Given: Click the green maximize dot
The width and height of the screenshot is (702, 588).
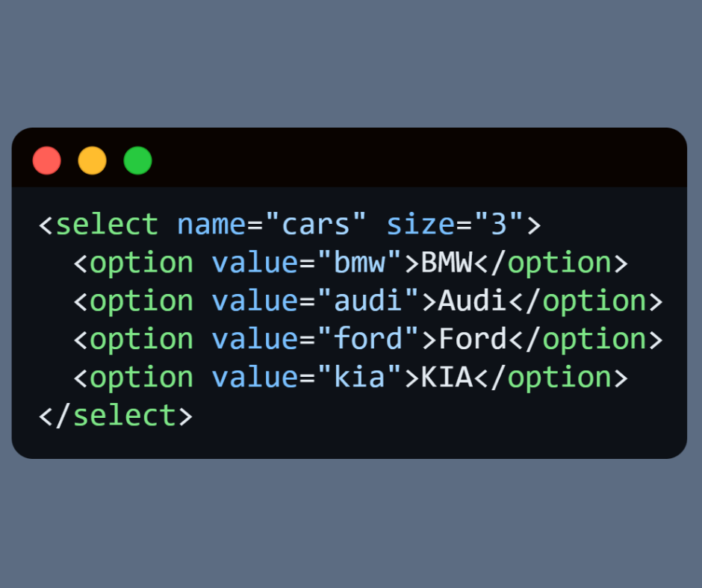Looking at the screenshot, I should pos(137,160).
